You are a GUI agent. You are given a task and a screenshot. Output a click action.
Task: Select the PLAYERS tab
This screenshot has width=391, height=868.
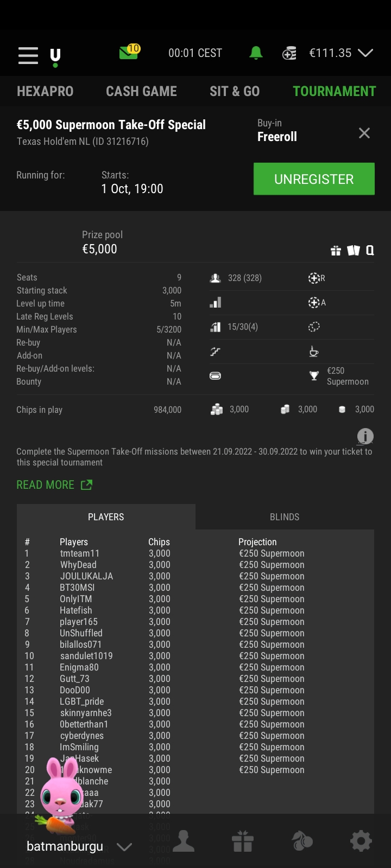(106, 517)
